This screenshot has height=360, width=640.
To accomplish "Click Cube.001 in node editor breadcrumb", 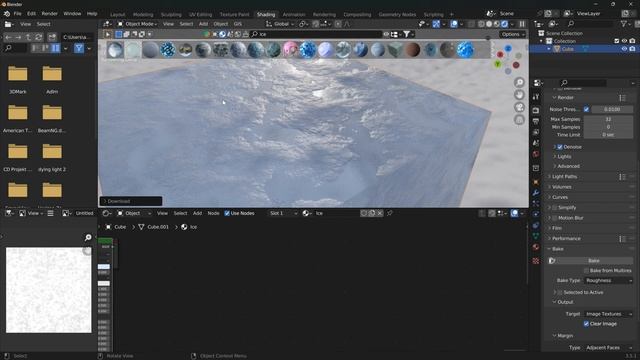I will pyautogui.click(x=158, y=227).
